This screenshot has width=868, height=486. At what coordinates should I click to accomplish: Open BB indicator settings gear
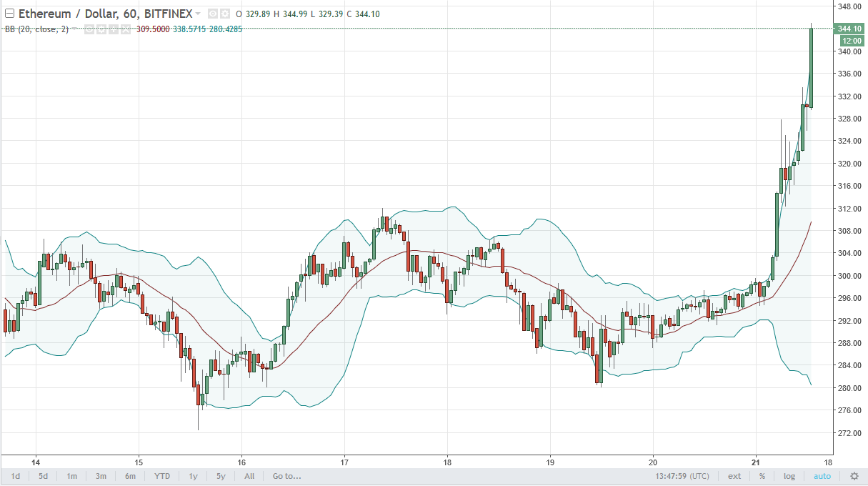click(x=101, y=29)
